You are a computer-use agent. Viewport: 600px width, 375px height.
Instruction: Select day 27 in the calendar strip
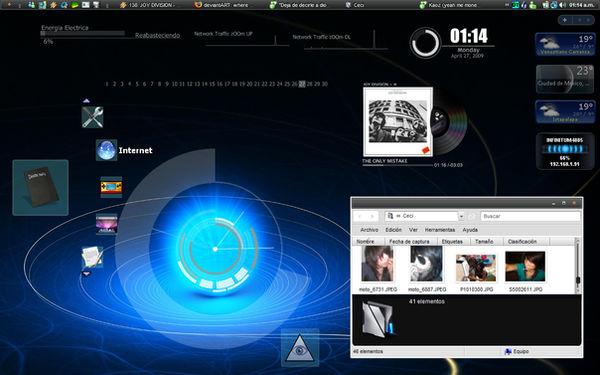click(x=302, y=84)
